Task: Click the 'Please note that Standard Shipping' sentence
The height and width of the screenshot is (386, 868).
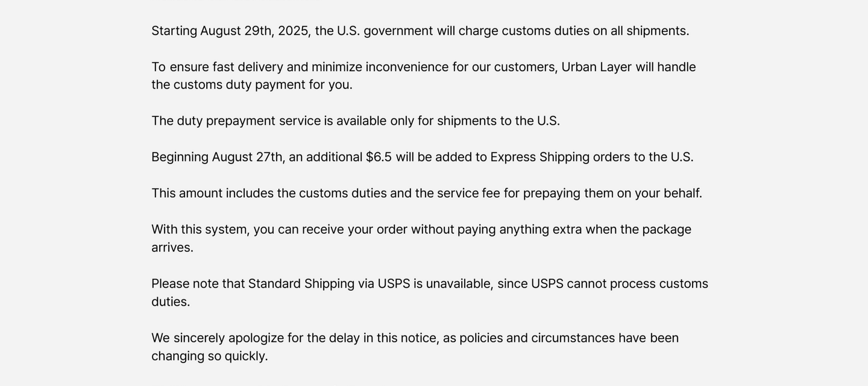Action: [x=430, y=293]
